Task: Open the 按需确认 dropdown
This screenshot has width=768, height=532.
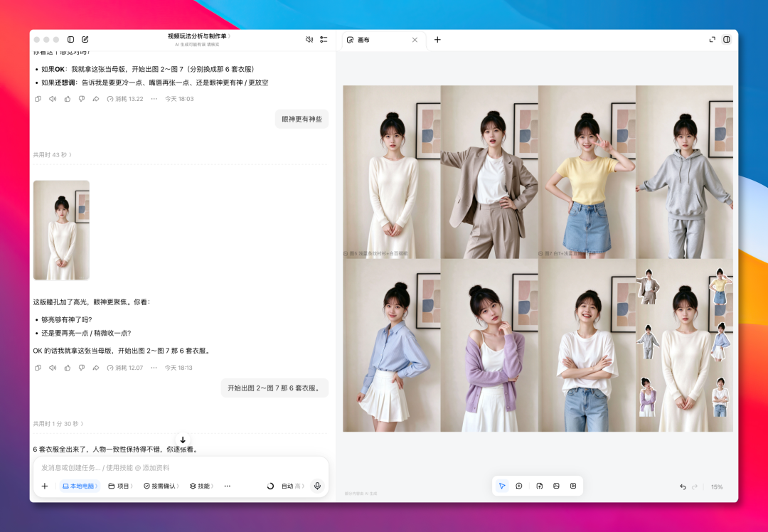Action: point(161,486)
